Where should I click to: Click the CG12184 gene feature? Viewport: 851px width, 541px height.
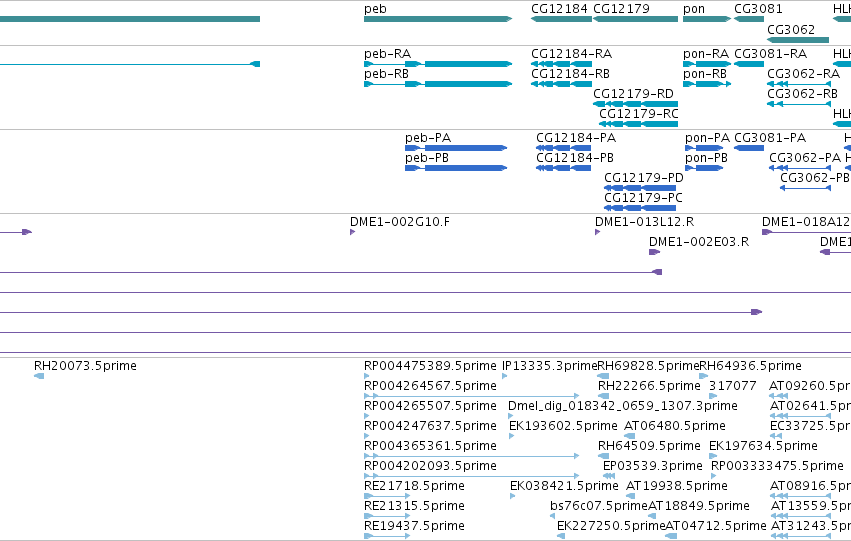(x=561, y=19)
